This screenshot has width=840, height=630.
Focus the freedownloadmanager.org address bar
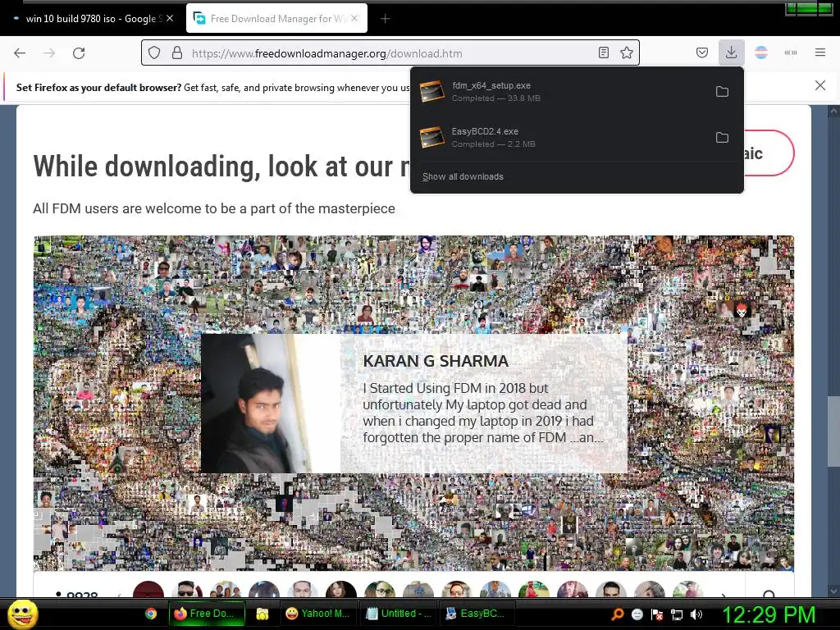point(391,53)
